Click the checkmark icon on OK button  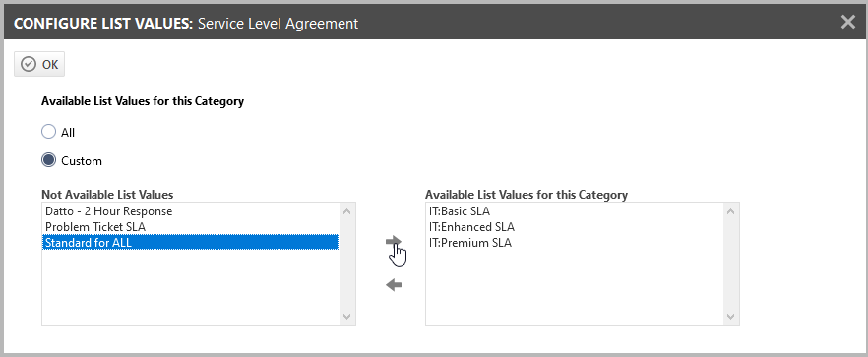pyautogui.click(x=29, y=64)
